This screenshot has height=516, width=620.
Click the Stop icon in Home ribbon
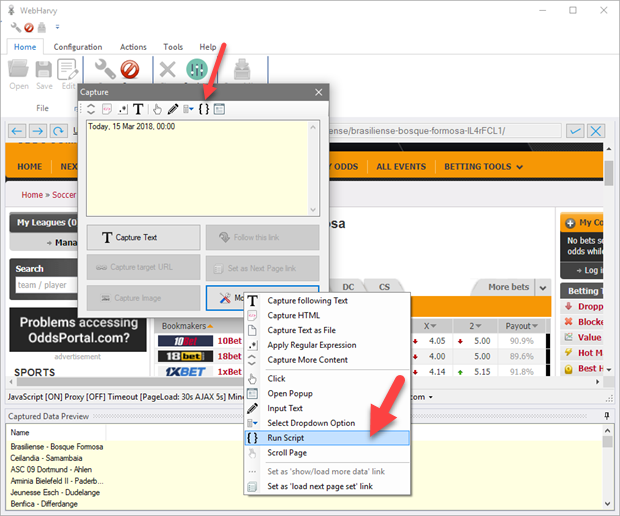129,71
